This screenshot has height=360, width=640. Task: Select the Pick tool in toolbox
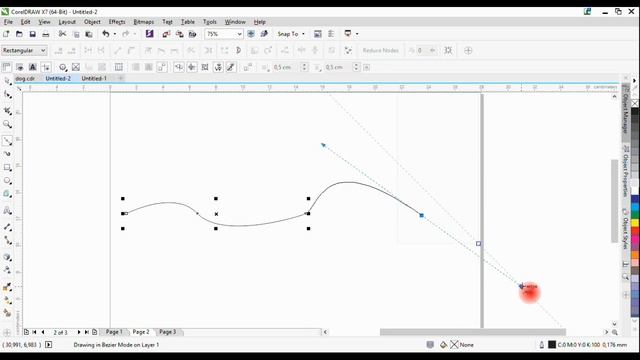coord(7,81)
